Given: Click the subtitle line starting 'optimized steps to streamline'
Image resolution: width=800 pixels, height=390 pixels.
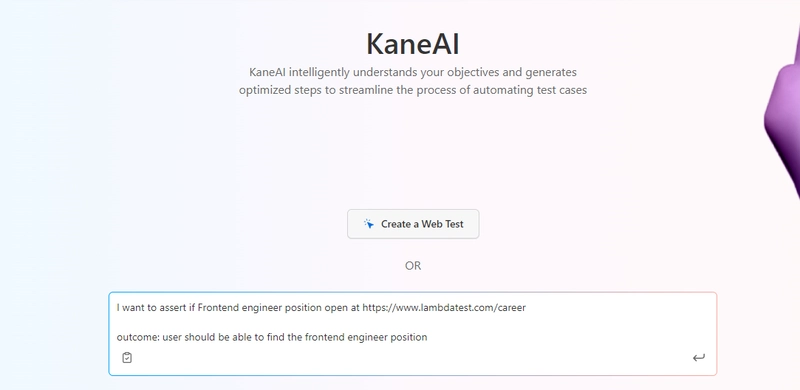Looking at the screenshot, I should click(413, 90).
